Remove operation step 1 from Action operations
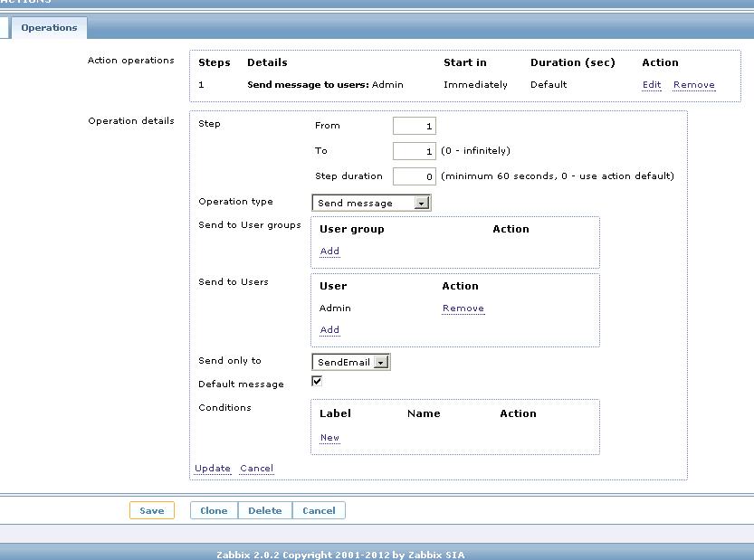The width and height of the screenshot is (754, 560). (693, 85)
